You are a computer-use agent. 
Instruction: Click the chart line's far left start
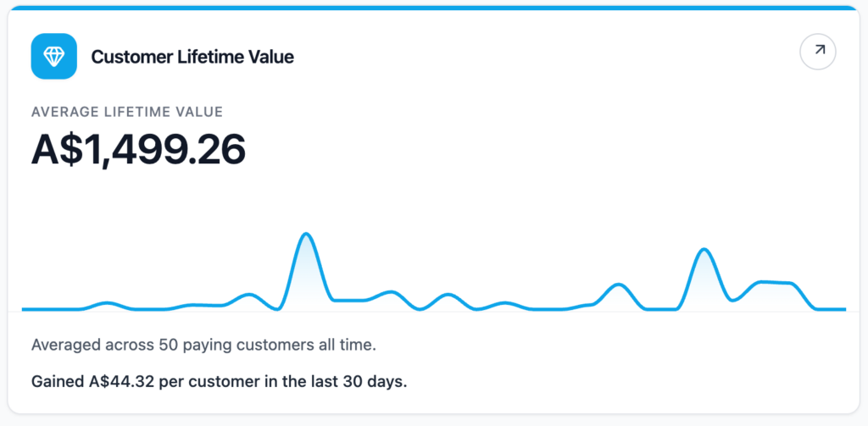click(x=24, y=309)
